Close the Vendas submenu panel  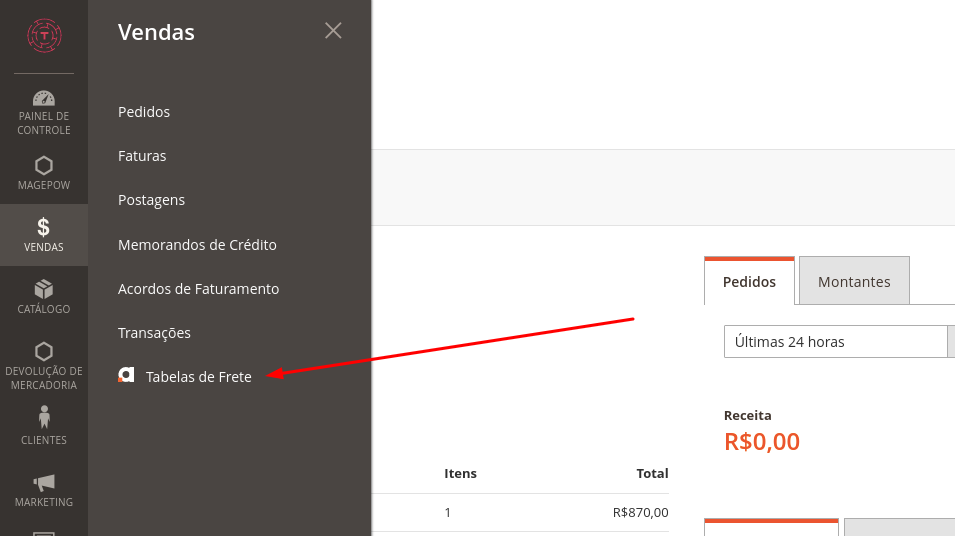[333, 30]
